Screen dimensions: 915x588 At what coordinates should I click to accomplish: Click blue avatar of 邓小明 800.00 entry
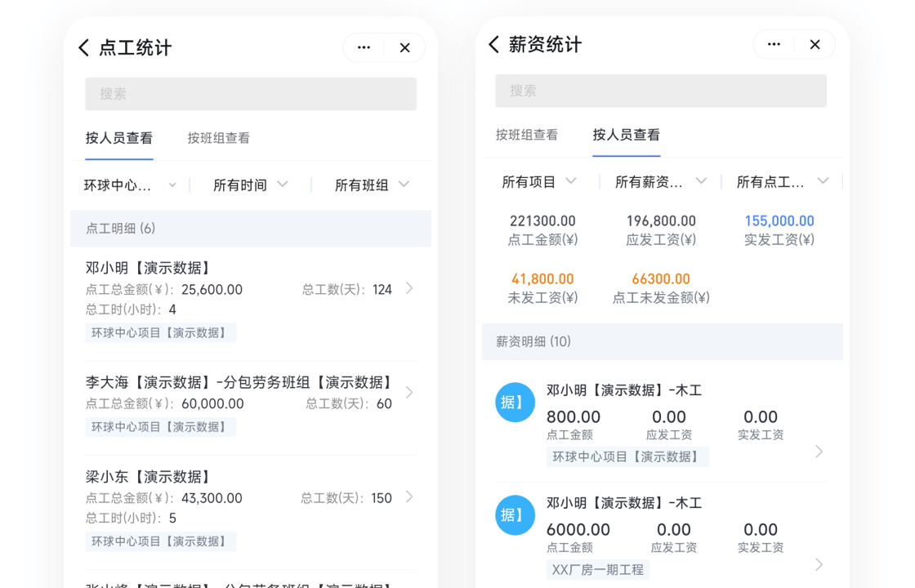515,403
